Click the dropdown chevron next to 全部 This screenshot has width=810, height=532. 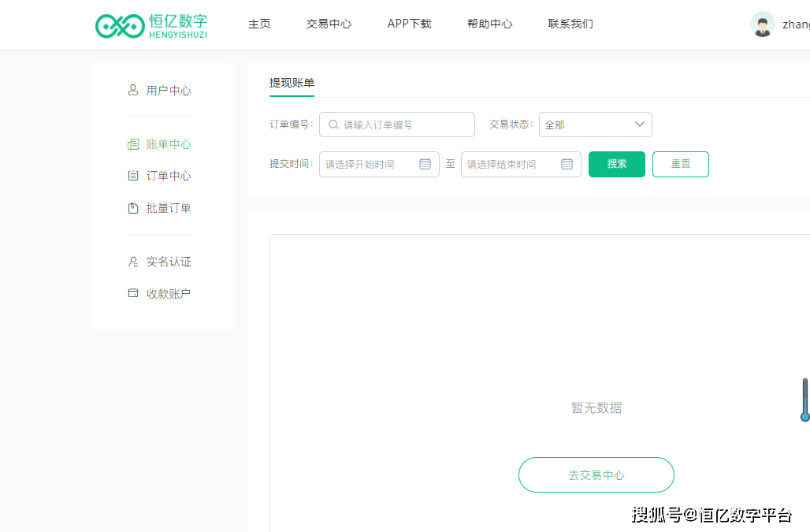coord(640,125)
